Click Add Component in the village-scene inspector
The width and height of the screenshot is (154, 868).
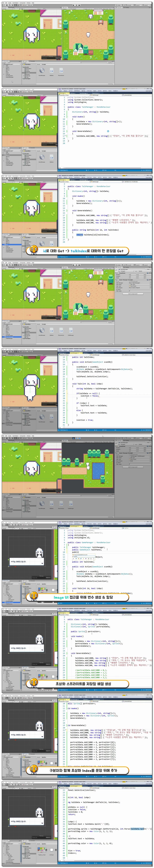coord(133,294)
